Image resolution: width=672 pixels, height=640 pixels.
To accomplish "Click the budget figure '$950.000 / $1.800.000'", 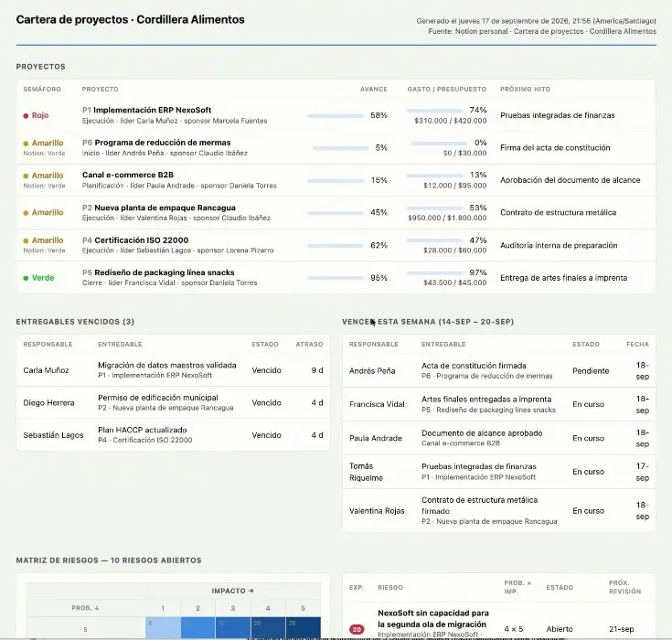I will pos(447,218).
